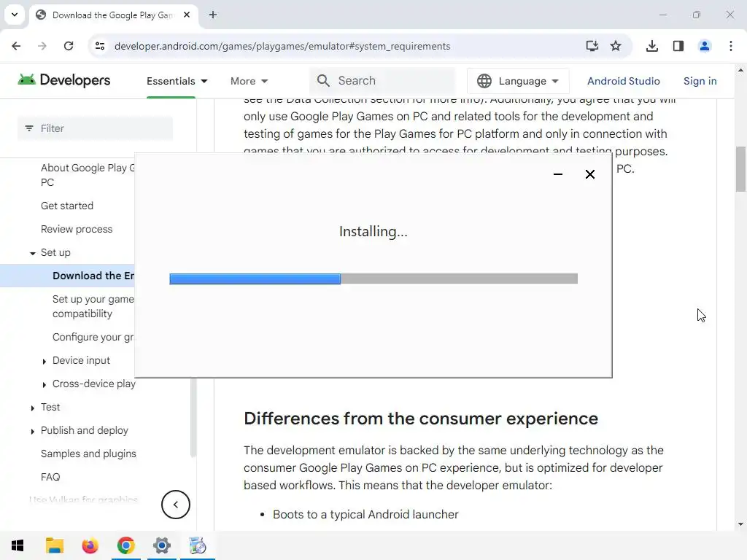This screenshot has width=747, height=560.
Task: Minimize the Installing dialog
Action: point(558,174)
